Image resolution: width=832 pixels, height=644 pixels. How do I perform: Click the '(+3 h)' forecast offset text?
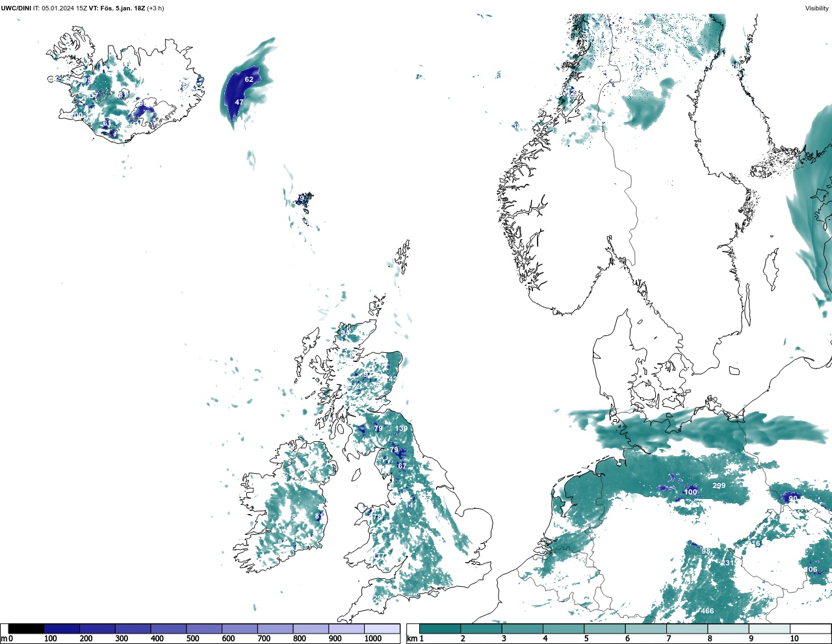pos(156,8)
